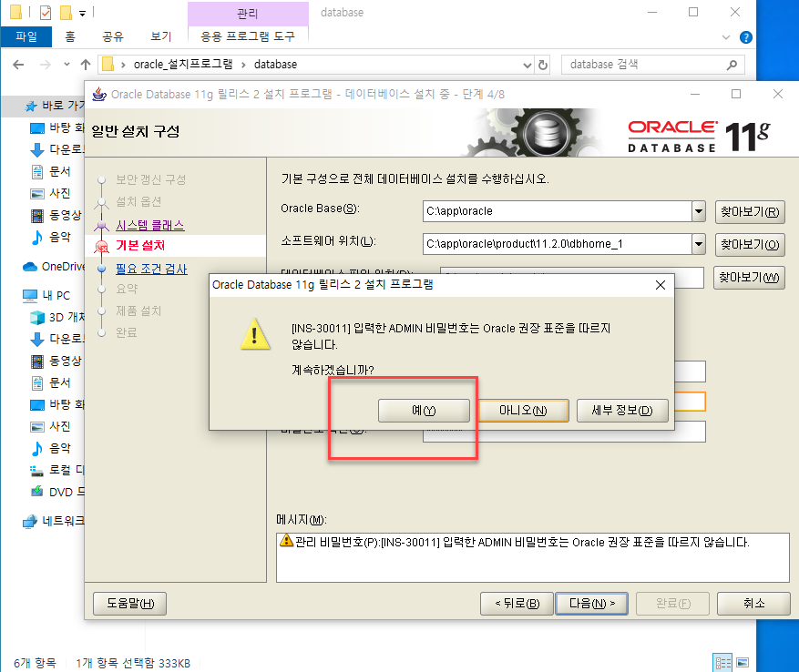Open Quick Access toolbar customize dropdown
Screen dimensions: 799x672
point(83,14)
